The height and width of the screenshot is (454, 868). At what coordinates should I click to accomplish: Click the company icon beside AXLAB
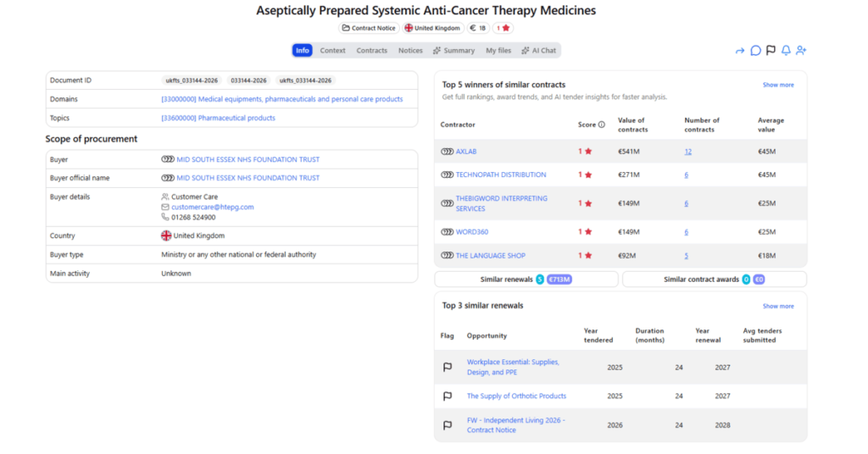pyautogui.click(x=447, y=152)
